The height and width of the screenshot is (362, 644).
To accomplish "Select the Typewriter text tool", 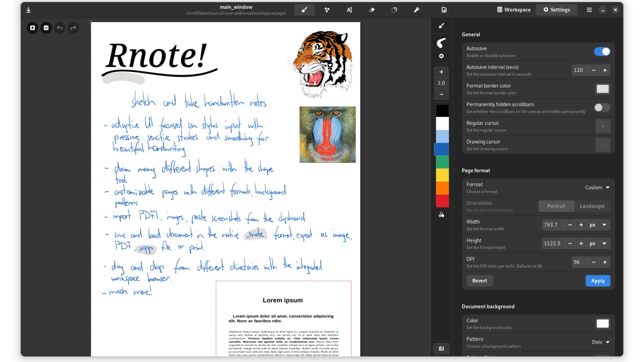I will click(x=349, y=10).
